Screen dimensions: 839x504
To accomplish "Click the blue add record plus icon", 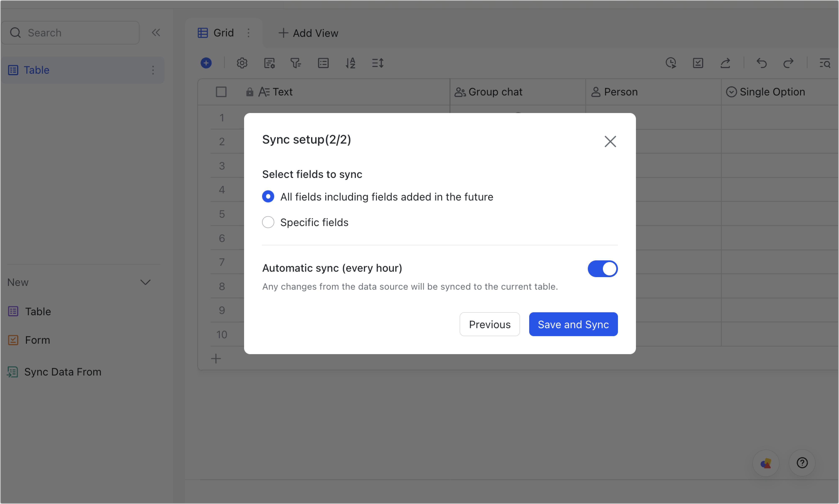I will click(206, 63).
